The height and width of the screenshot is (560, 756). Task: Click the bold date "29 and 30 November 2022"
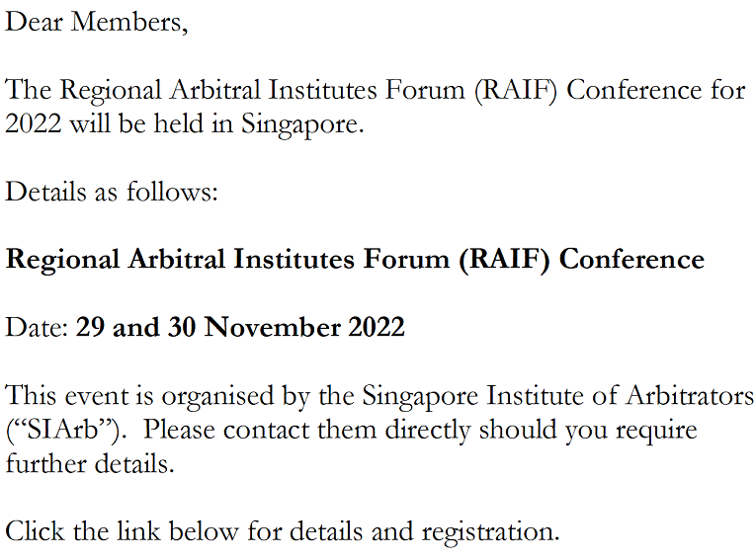coord(240,326)
